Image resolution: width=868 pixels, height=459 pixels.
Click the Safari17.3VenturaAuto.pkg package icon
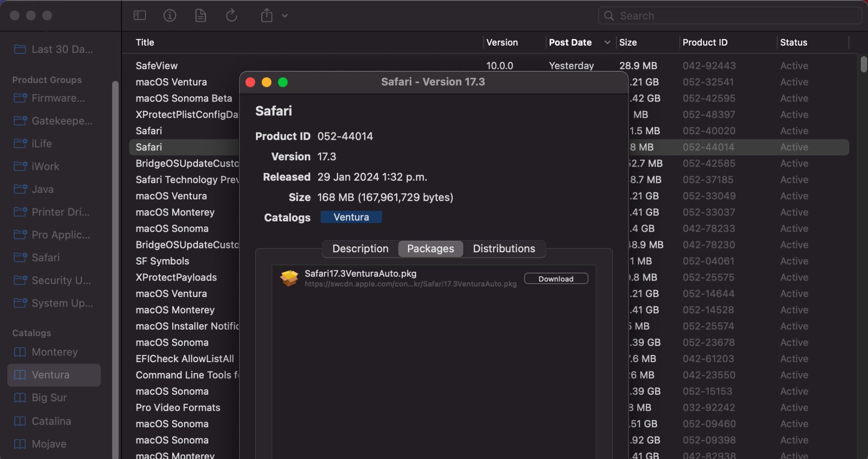click(x=289, y=278)
